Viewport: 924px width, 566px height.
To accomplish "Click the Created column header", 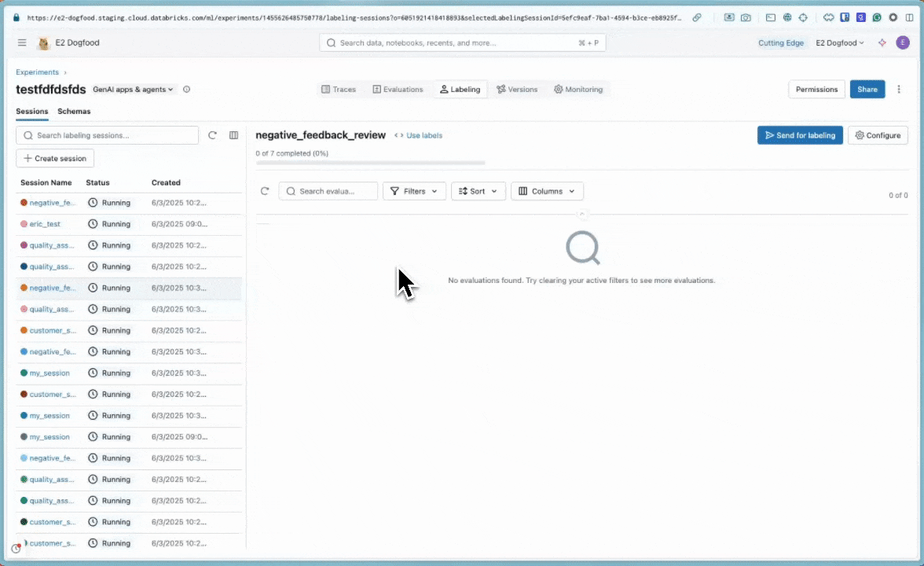I will (x=166, y=182).
